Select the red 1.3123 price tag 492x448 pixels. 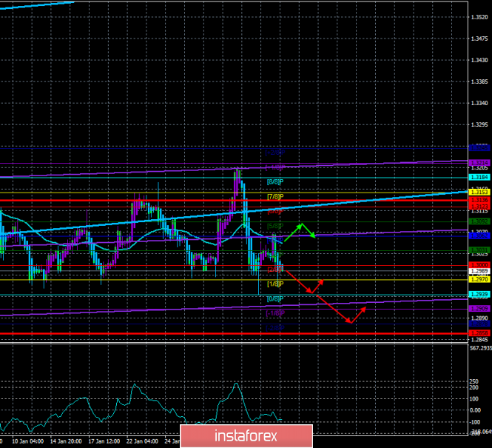coord(479,207)
